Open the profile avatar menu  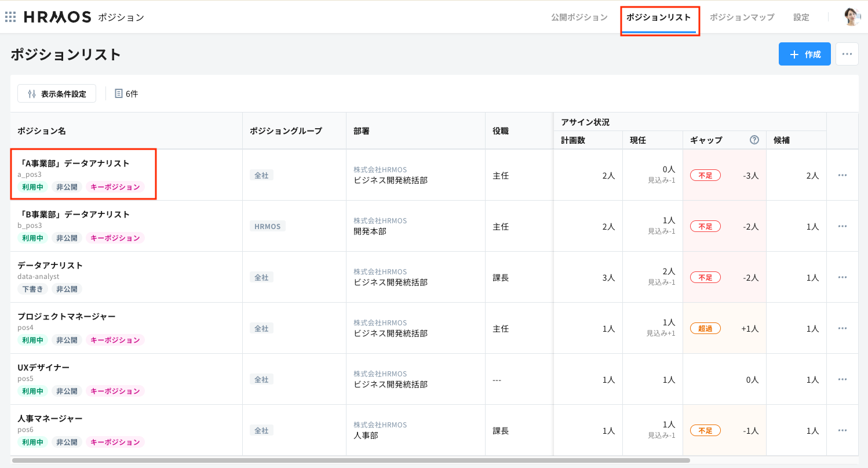[x=852, y=17]
